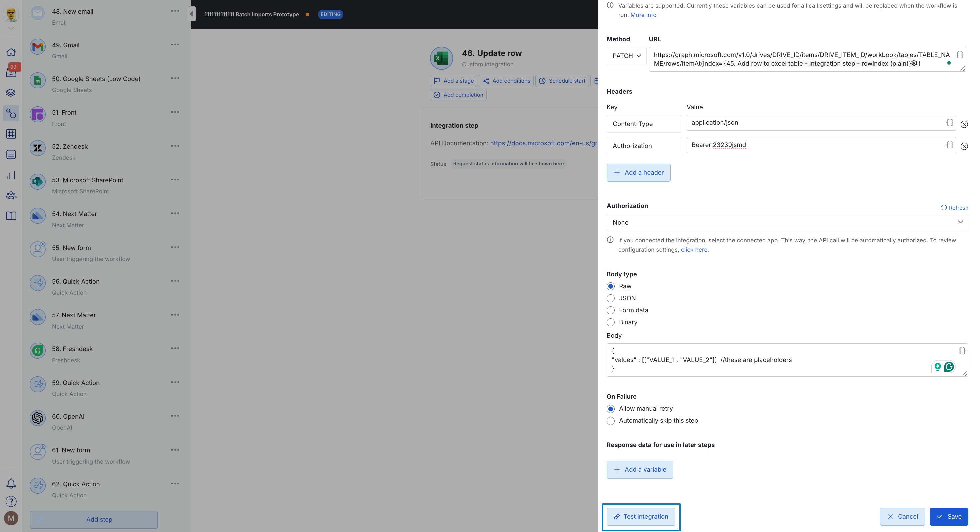
Task: Select step 60. OpenAI in list
Action: [x=68, y=417]
